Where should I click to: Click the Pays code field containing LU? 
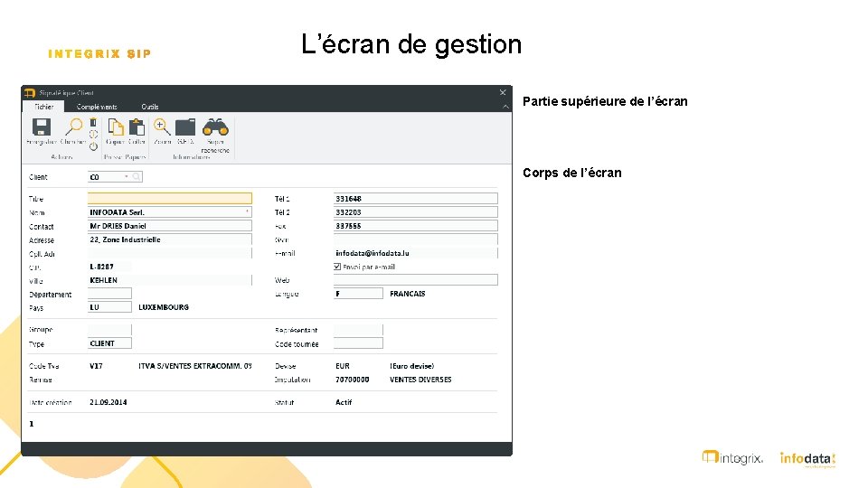tap(109, 307)
